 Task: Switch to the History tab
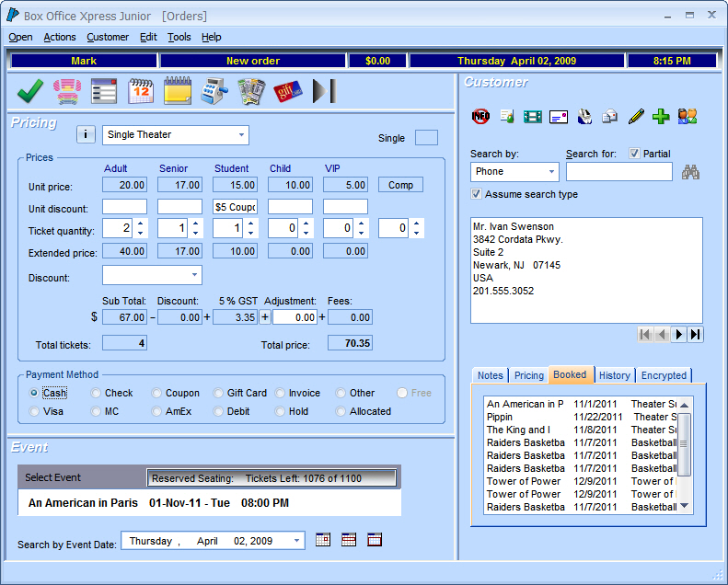pos(614,375)
